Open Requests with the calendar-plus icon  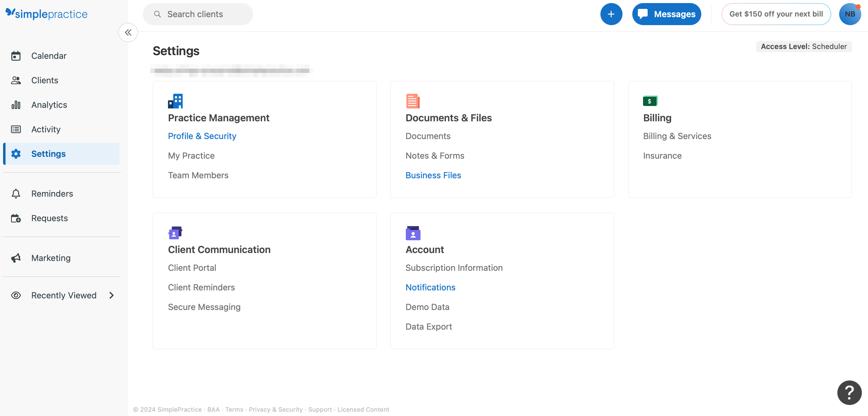pos(16,218)
